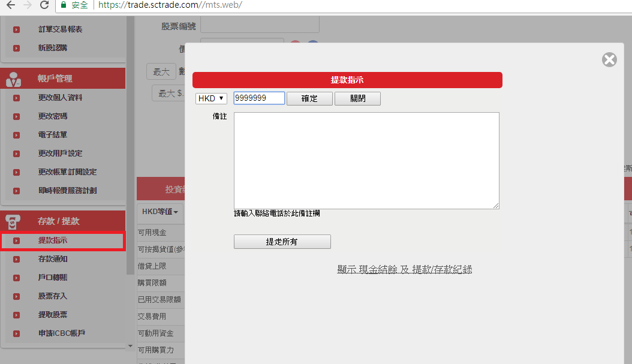Click the deposit/withdrawal section icon

coord(14,221)
